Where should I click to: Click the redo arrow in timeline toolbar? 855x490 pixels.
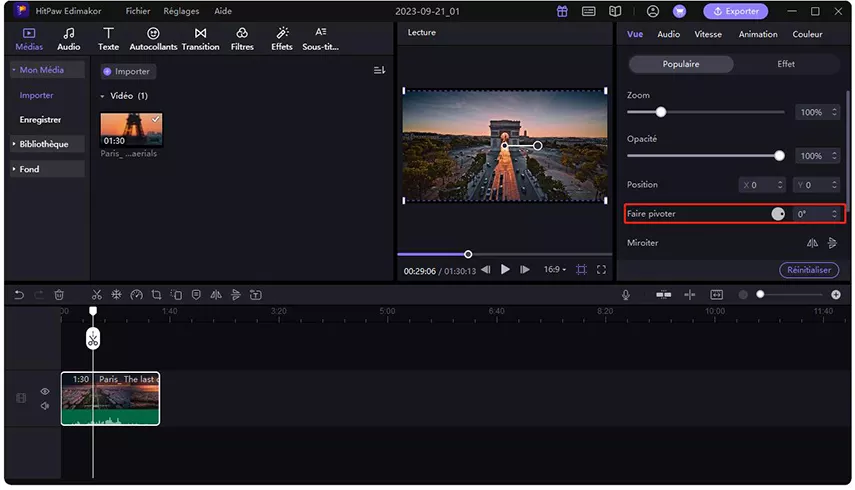point(39,295)
